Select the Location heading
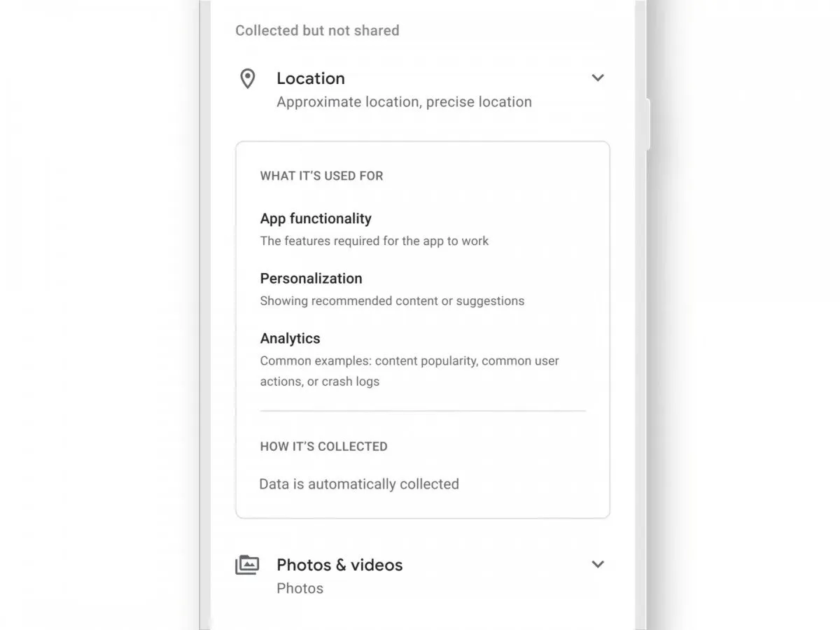Image resolution: width=840 pixels, height=630 pixels. click(x=310, y=78)
